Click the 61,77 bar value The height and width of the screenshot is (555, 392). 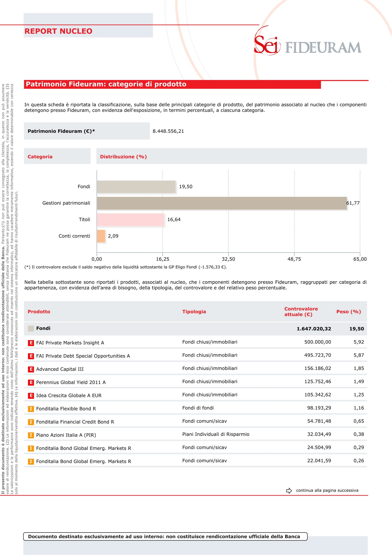click(353, 203)
